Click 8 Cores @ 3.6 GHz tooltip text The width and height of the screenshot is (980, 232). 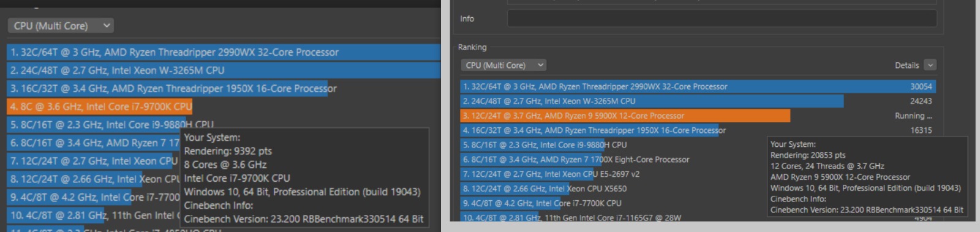tap(225, 165)
